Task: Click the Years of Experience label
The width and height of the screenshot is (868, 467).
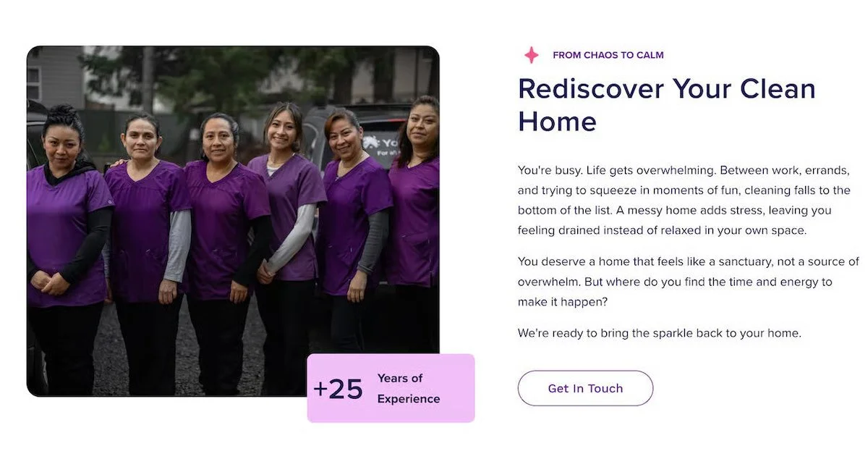Action: pyautogui.click(x=409, y=388)
